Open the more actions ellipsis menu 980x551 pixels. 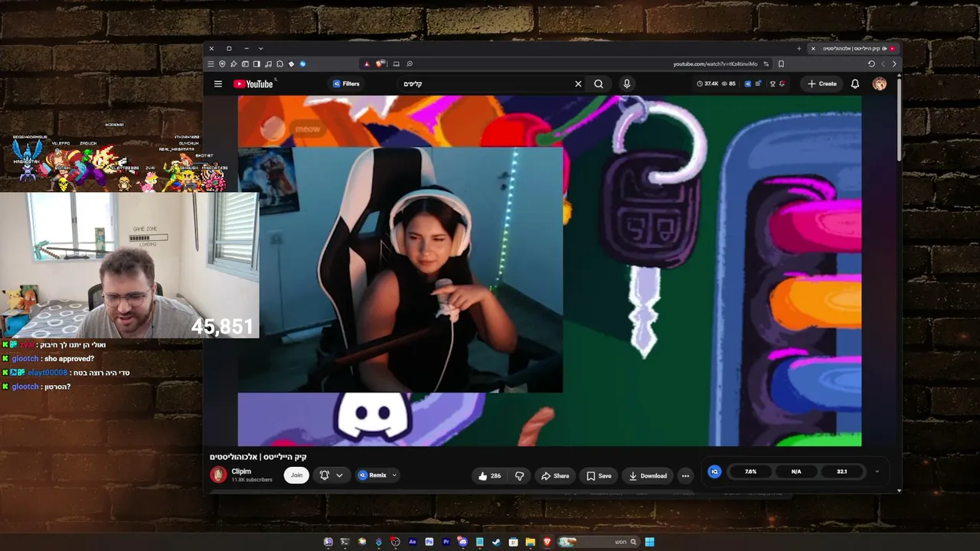tap(685, 476)
